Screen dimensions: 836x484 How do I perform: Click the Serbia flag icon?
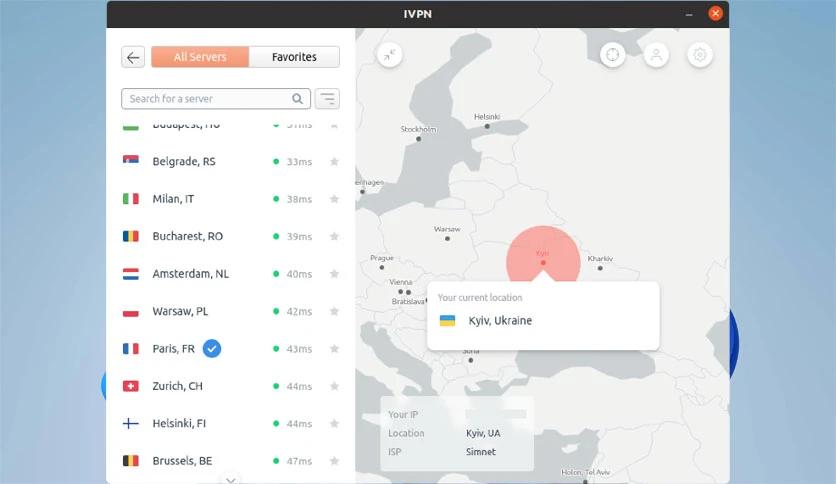click(x=131, y=160)
